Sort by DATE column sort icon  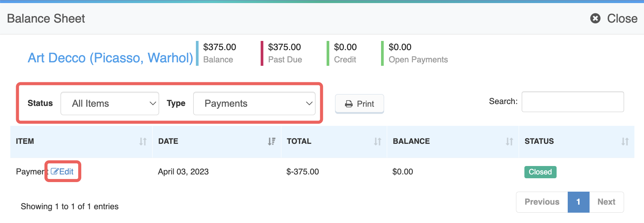click(272, 142)
